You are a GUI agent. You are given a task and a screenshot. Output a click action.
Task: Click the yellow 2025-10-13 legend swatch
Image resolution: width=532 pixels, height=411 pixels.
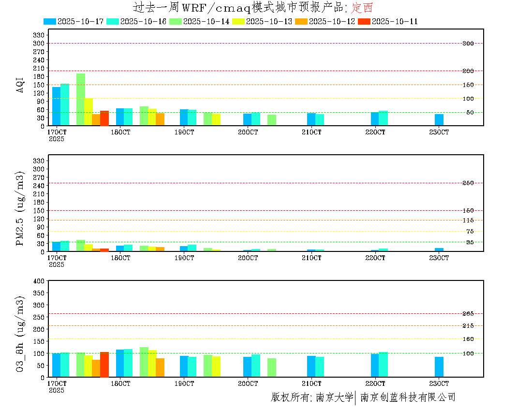238,21
